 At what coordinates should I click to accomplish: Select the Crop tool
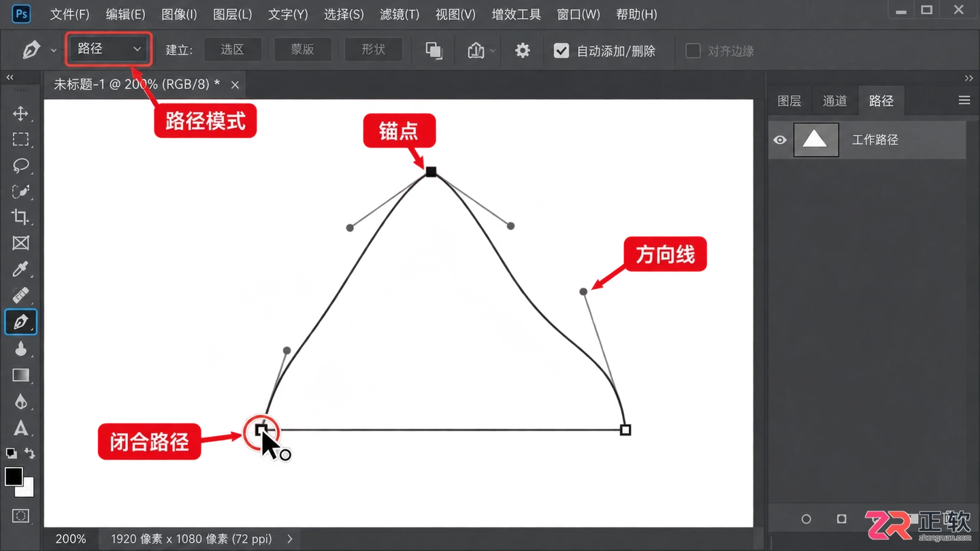(20, 217)
